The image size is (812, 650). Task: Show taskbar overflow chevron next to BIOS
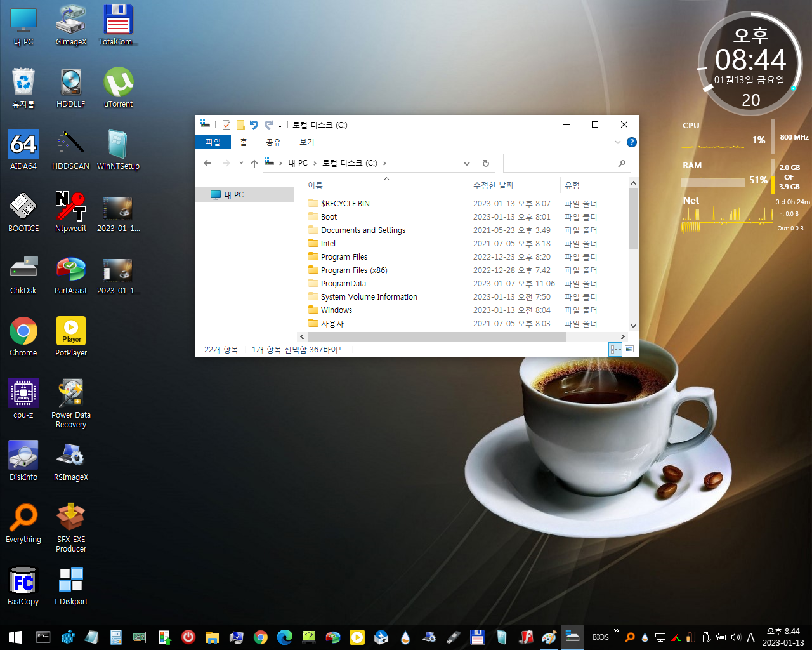coord(616,631)
